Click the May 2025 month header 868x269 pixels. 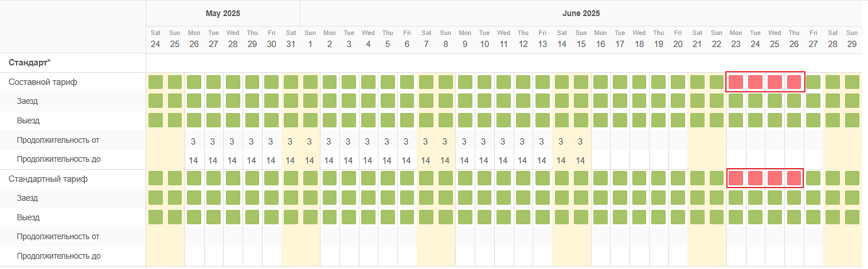223,13
